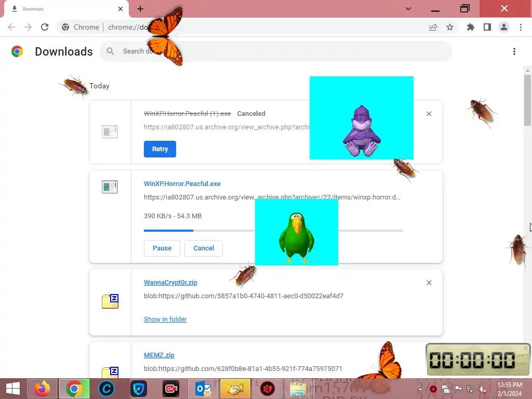The height and width of the screenshot is (399, 532).
Task: Click file icon of canceled download
Action: pyautogui.click(x=110, y=131)
